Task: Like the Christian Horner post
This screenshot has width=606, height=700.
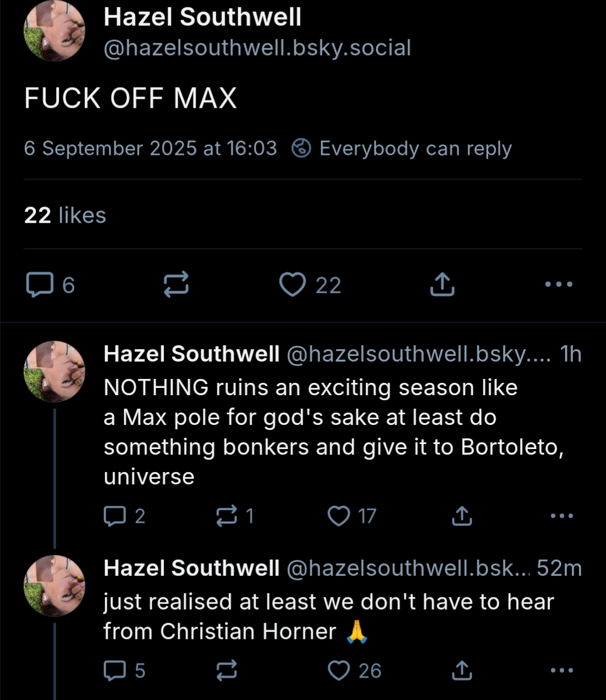Action: pyautogui.click(x=339, y=670)
